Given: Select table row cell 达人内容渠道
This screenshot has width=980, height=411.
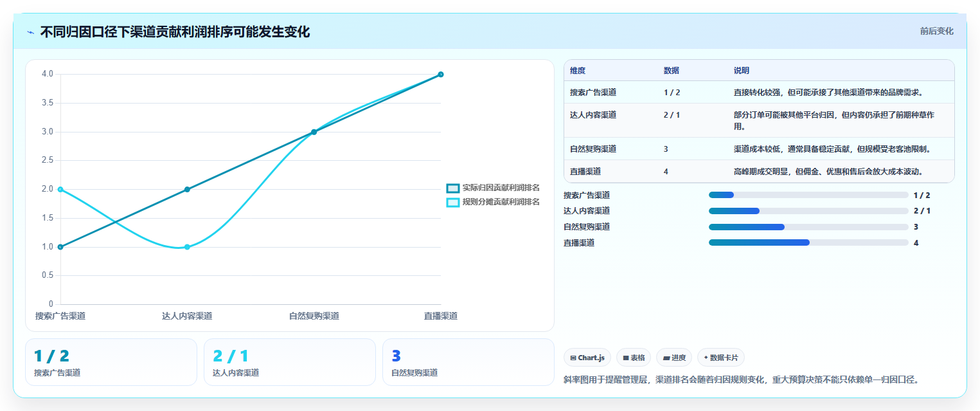Looking at the screenshot, I should (x=593, y=114).
